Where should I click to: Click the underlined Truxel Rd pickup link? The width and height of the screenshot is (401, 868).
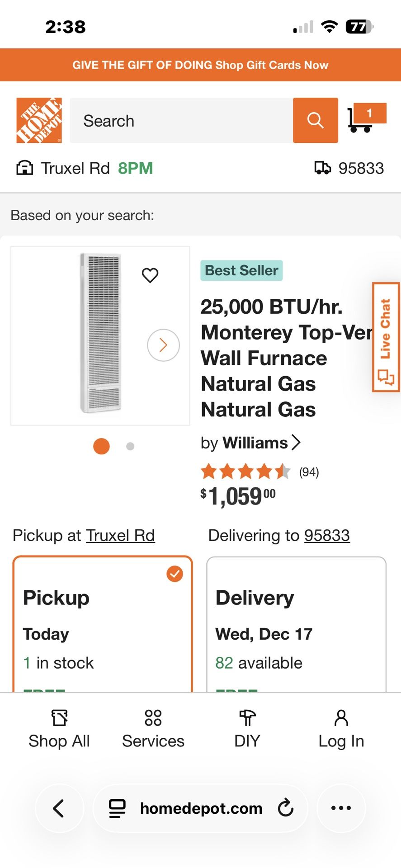[120, 535]
